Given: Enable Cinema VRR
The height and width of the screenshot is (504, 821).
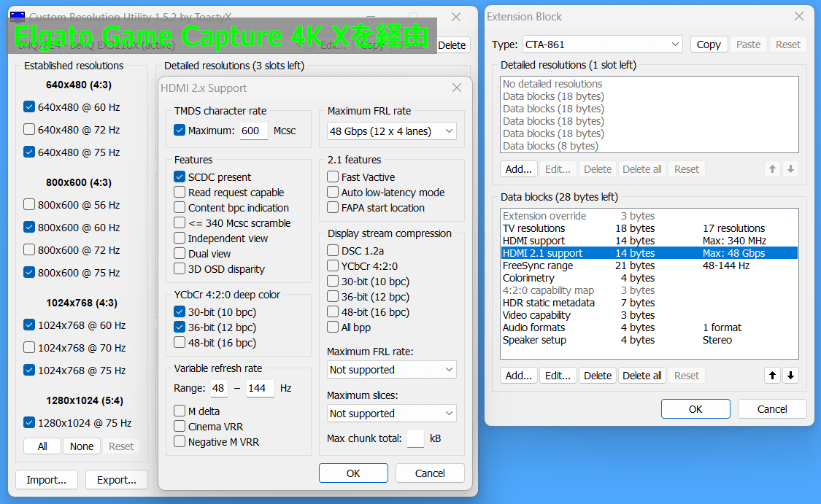Looking at the screenshot, I should pos(180,426).
